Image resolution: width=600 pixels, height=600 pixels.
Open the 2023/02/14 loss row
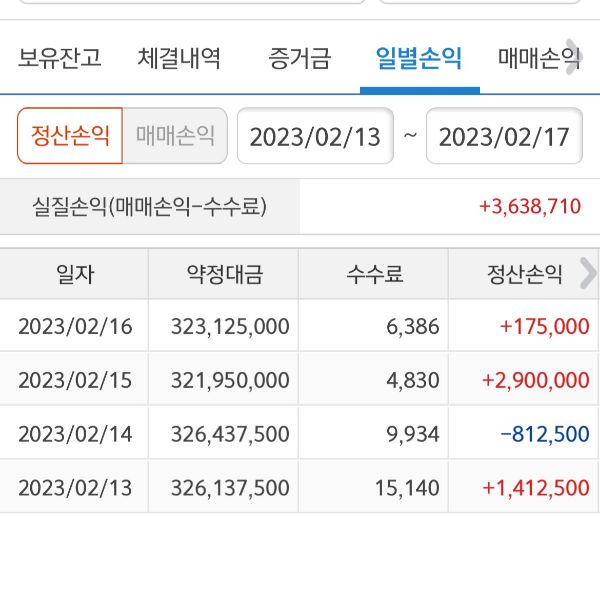[300, 434]
